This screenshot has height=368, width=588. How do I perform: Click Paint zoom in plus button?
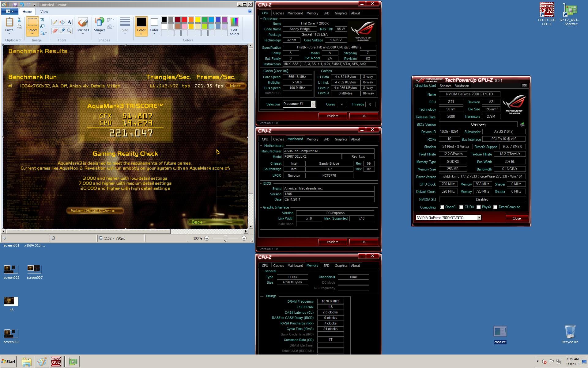pyautogui.click(x=244, y=238)
